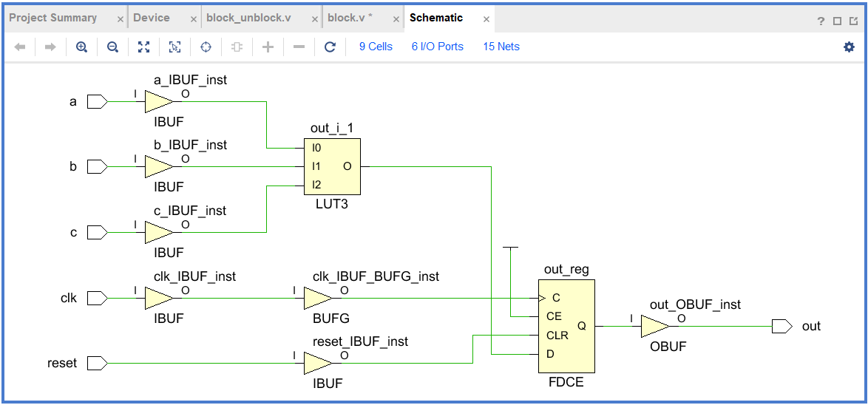
Task: Select input port b
Action: (98, 166)
